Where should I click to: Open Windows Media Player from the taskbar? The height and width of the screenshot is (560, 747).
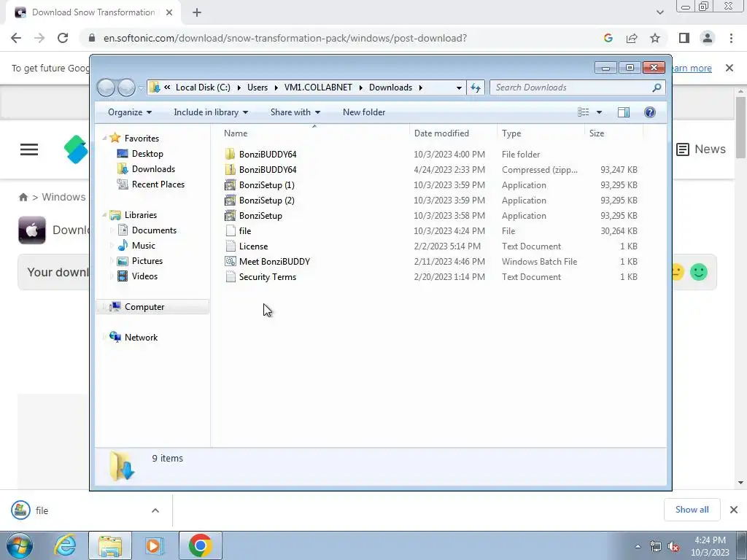[153, 545]
